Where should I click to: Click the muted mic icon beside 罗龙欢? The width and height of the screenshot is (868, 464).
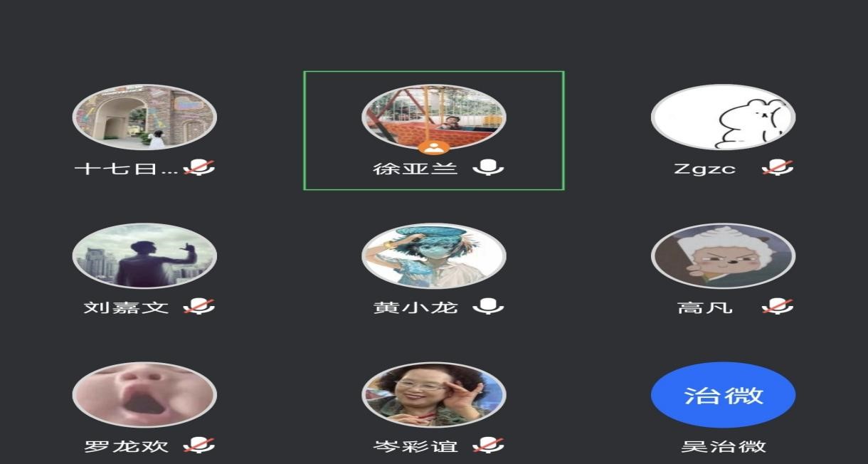(199, 446)
